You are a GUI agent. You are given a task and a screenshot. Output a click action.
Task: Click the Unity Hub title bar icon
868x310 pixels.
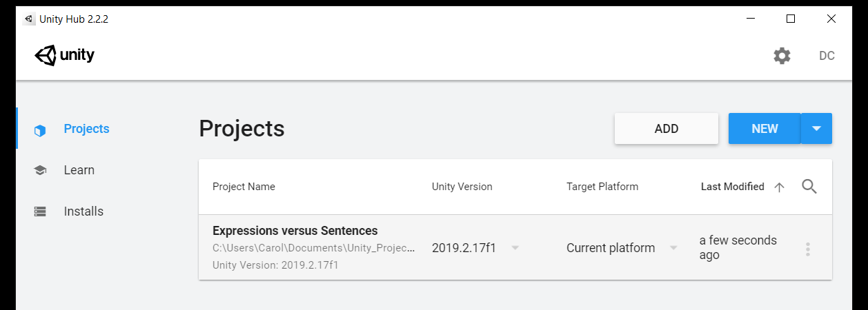coord(28,19)
